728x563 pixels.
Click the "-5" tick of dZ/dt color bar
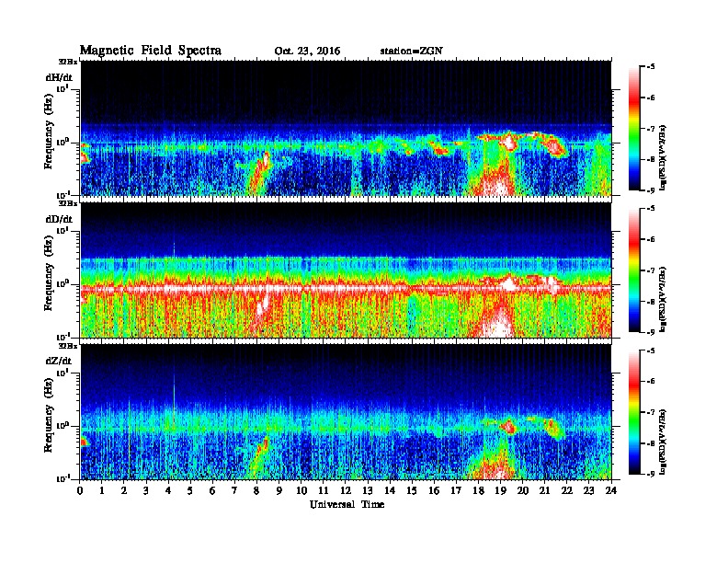(x=651, y=350)
